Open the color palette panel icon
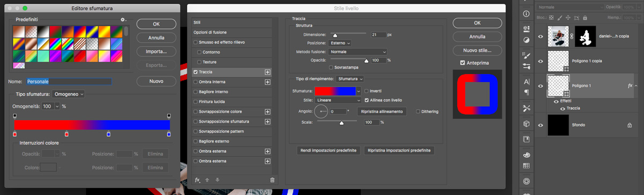Viewport: 644px width, 195px height. [x=526, y=155]
